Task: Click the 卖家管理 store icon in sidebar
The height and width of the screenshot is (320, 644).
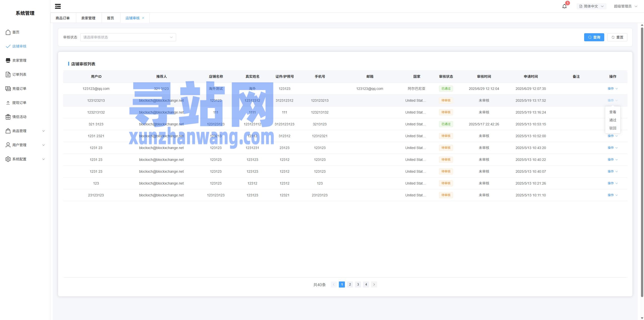Action: 8,60
